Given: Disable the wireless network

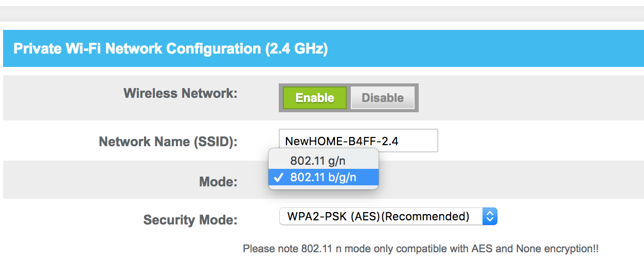Looking at the screenshot, I should click(x=382, y=98).
